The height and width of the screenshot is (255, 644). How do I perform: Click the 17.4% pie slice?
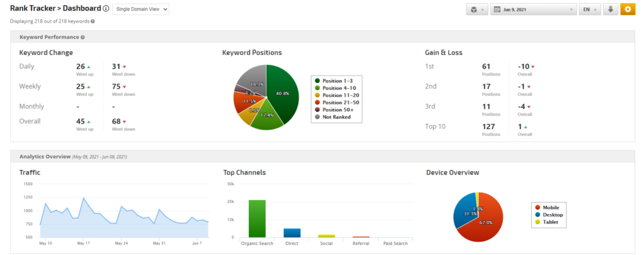pos(268,116)
